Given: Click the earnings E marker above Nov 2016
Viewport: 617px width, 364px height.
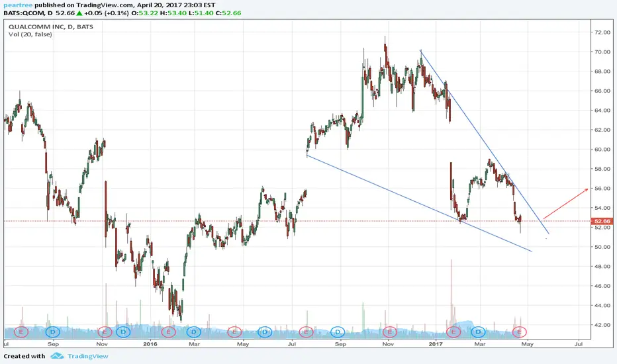Looking at the screenshot, I should [x=389, y=332].
